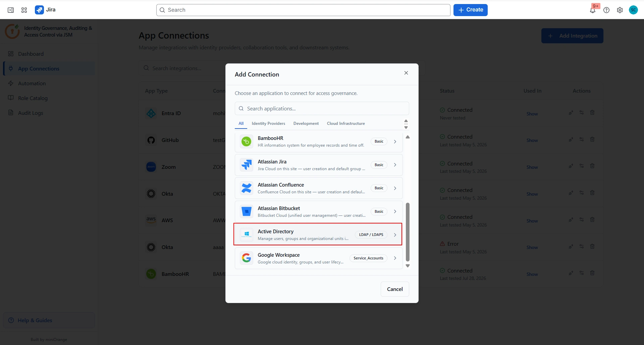Click the Create button
Screen dimensions: 644x345
[x=470, y=10]
